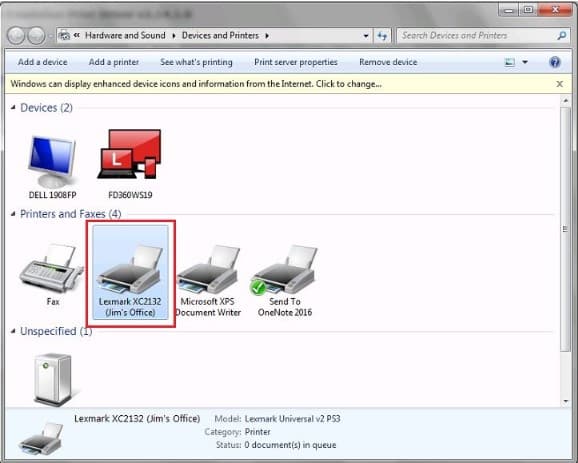The height and width of the screenshot is (463, 578).
Task: Collapse the Unspecified (1) group
Action: point(14,331)
